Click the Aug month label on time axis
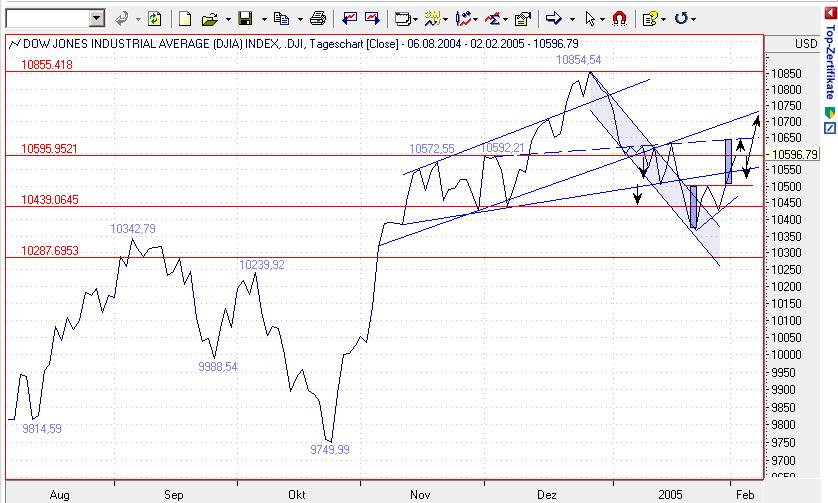This screenshot has height=503, width=838. click(x=59, y=494)
